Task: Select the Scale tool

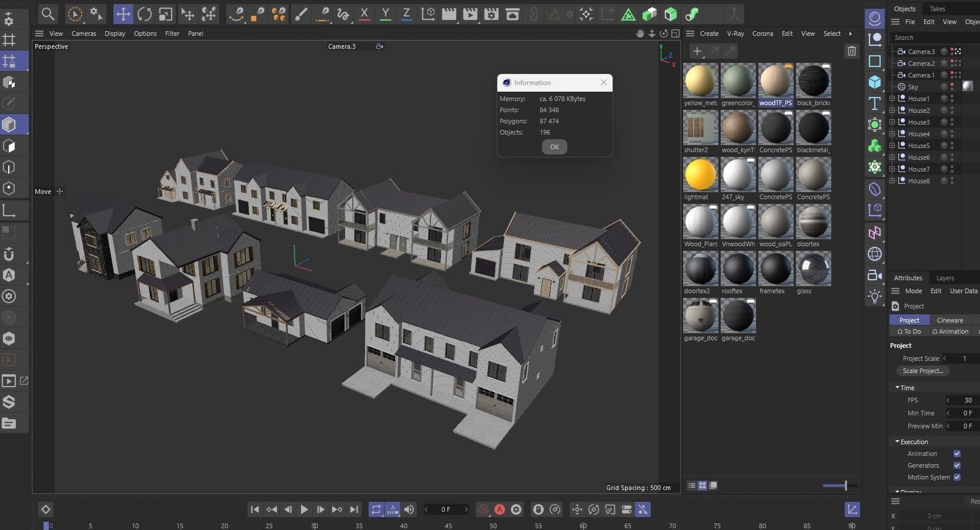Action: pos(166,14)
